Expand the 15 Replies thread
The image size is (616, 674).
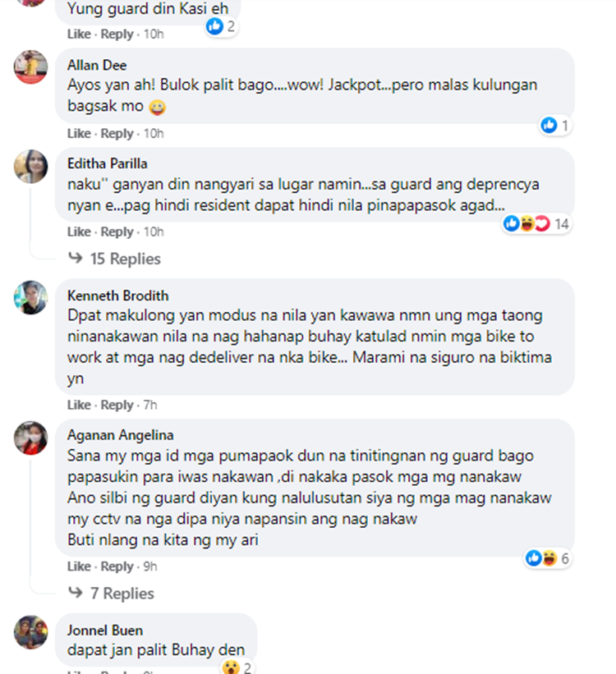pos(115,259)
